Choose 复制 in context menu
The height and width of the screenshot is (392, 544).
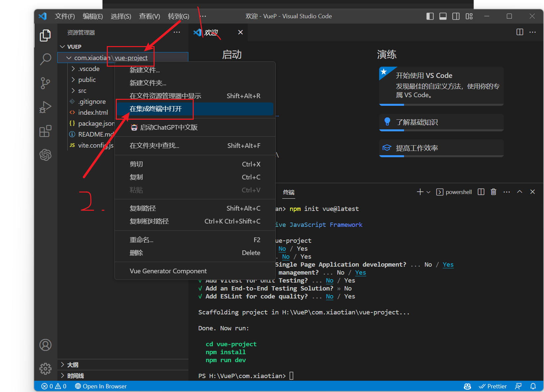[x=195, y=177]
